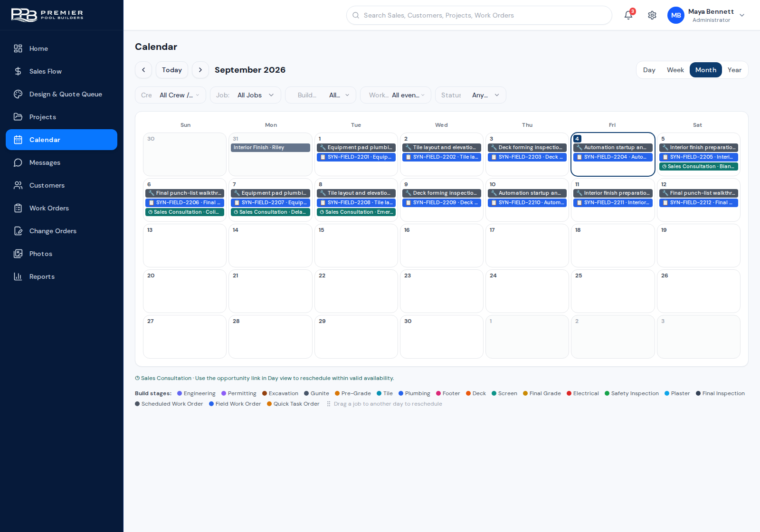Click the Today button
Image resolution: width=760 pixels, height=532 pixels.
coord(172,70)
